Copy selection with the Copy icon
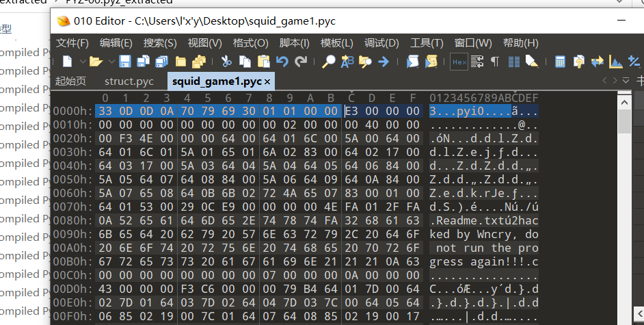Screen dimensions: 644x325 (x=245, y=62)
